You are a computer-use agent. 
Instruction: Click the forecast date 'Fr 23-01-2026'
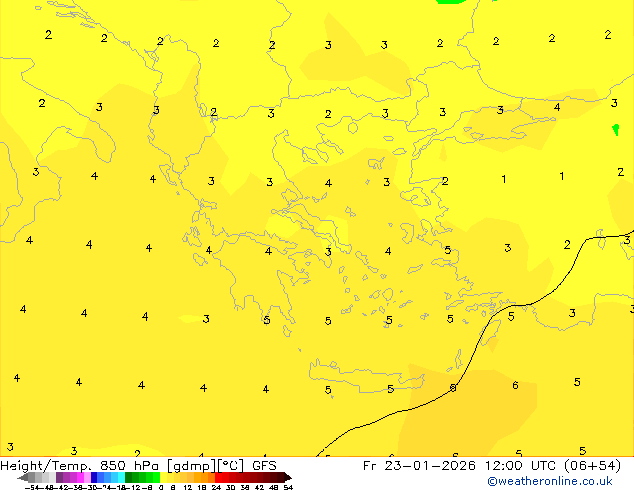pyautogui.click(x=419, y=466)
